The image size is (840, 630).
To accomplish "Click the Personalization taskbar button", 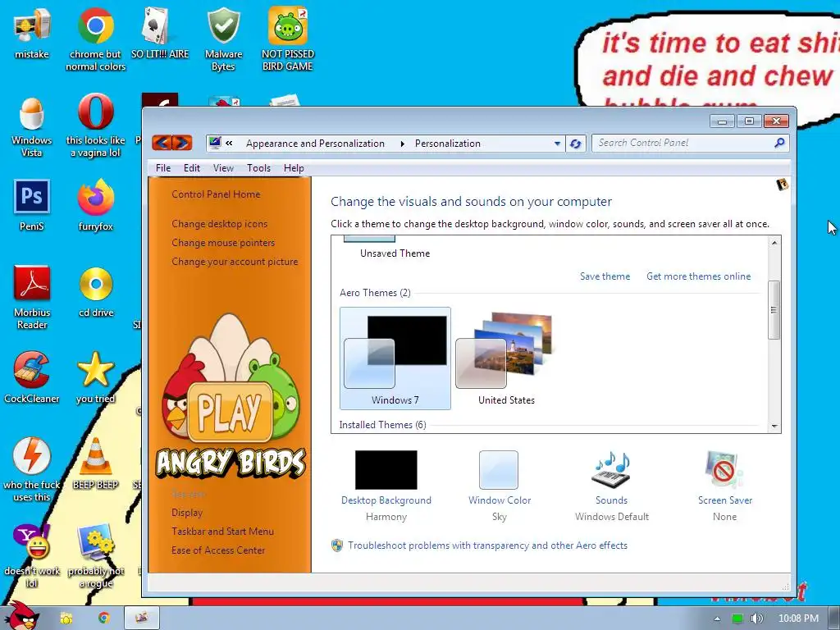I will click(x=141, y=619).
